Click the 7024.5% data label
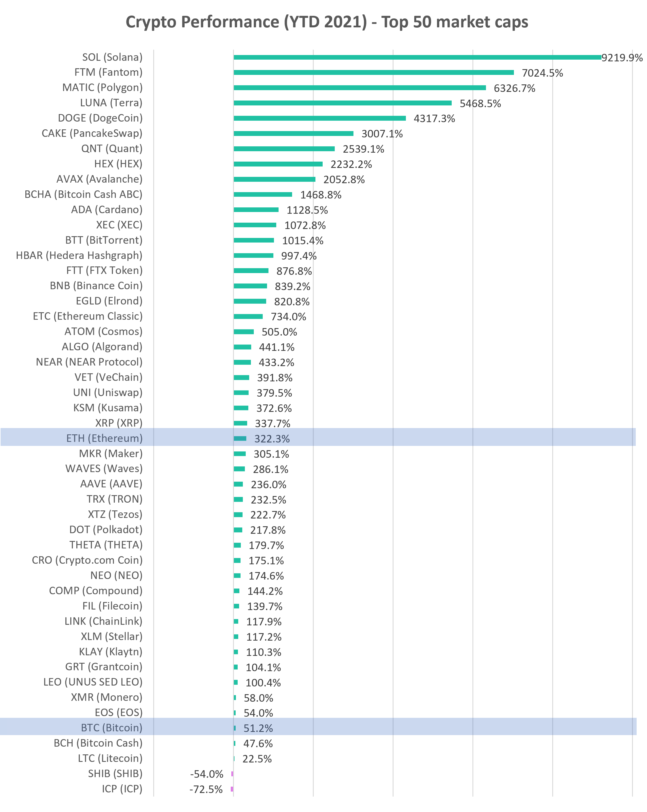This screenshot has width=647, height=812. (542, 73)
